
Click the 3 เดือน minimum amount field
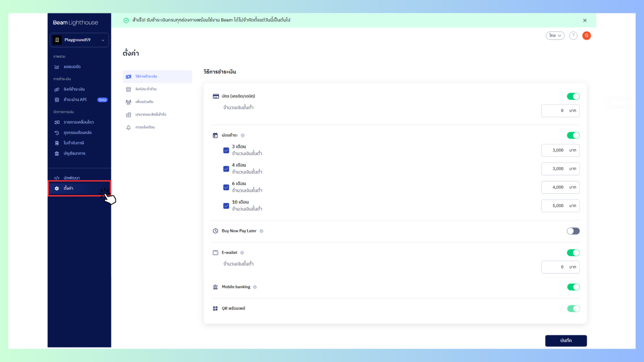[x=560, y=150]
